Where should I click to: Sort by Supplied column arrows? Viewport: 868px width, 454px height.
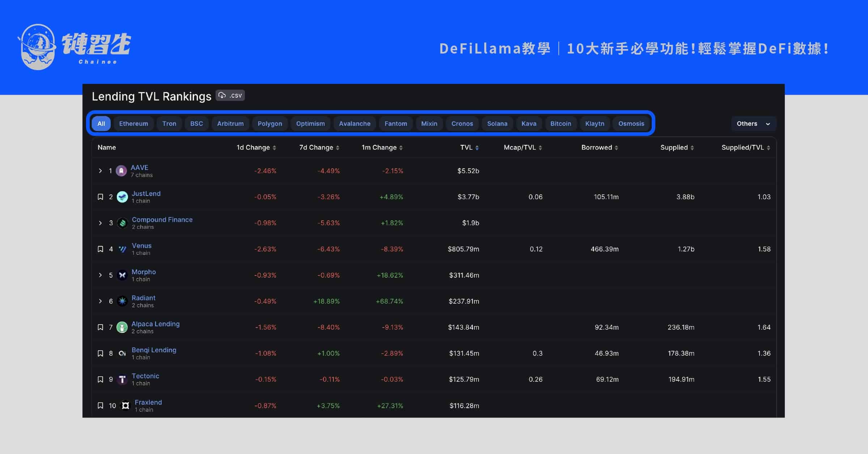point(692,147)
